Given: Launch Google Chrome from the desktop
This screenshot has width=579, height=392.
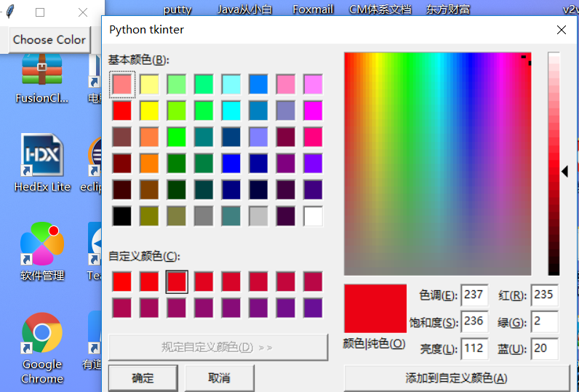Looking at the screenshot, I should point(42,348).
